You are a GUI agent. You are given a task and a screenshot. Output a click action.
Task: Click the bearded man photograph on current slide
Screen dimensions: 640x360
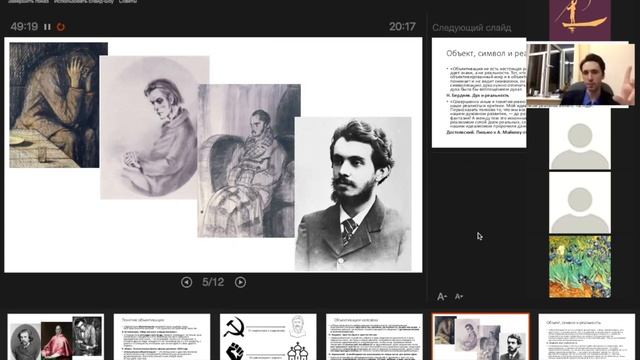(353, 194)
